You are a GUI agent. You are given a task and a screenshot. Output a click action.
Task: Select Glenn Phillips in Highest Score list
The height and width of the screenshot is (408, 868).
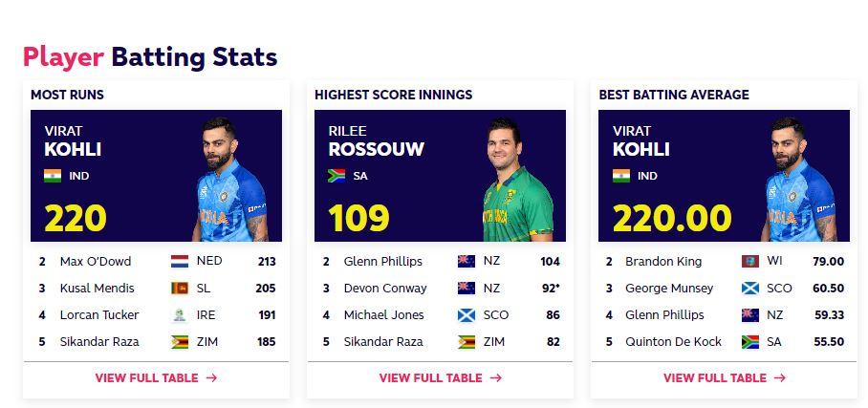tap(383, 261)
